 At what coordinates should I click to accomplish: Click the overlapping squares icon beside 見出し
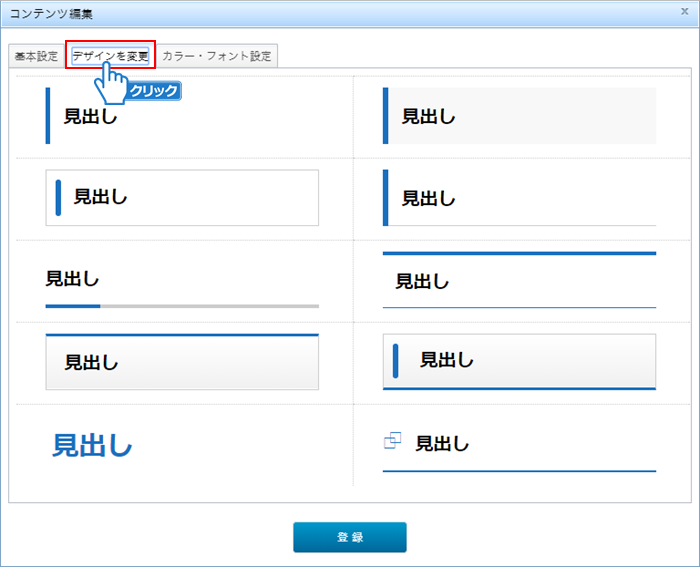click(x=393, y=440)
